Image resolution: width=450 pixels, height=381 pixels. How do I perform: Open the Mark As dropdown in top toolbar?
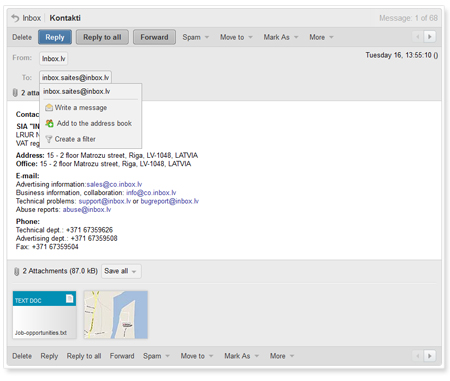pyautogui.click(x=281, y=37)
